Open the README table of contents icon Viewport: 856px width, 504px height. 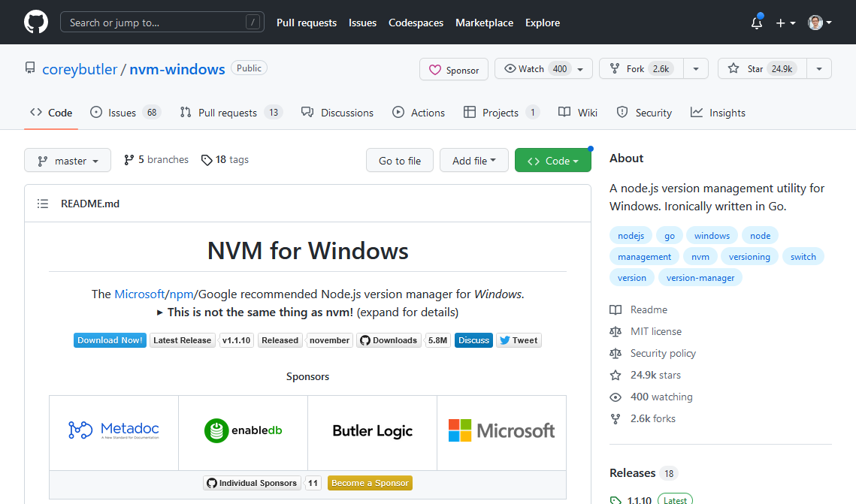pyautogui.click(x=43, y=204)
